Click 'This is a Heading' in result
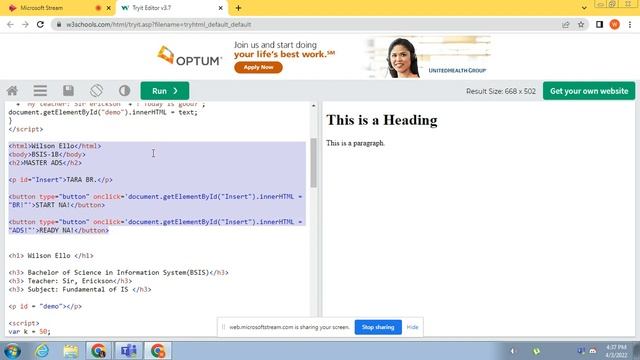The height and width of the screenshot is (360, 640). [382, 120]
